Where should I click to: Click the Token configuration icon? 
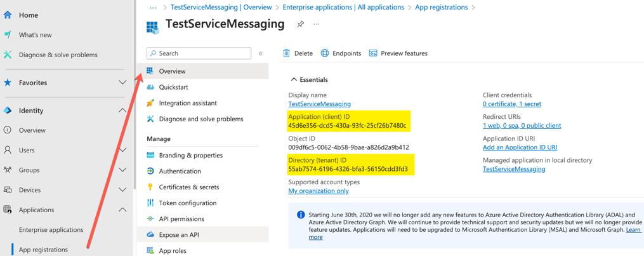tap(150, 203)
